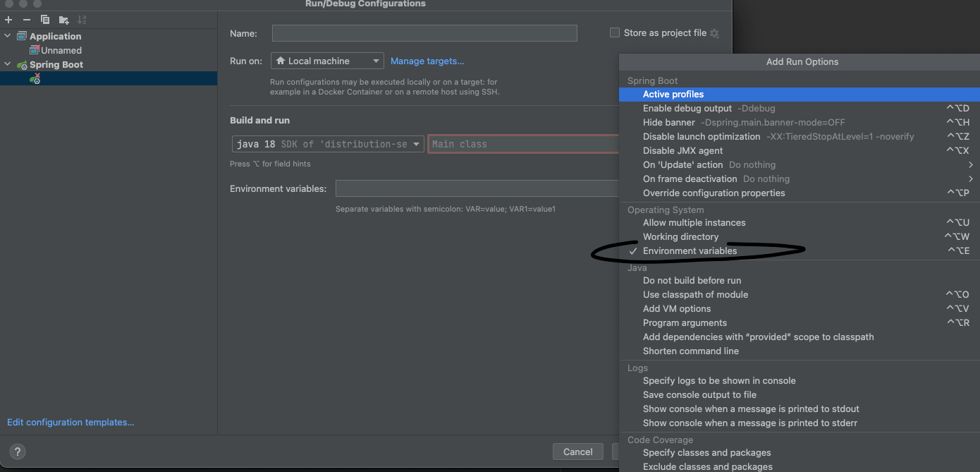The width and height of the screenshot is (980, 472).
Task: Click the Copy Configuration icon
Action: coord(44,20)
